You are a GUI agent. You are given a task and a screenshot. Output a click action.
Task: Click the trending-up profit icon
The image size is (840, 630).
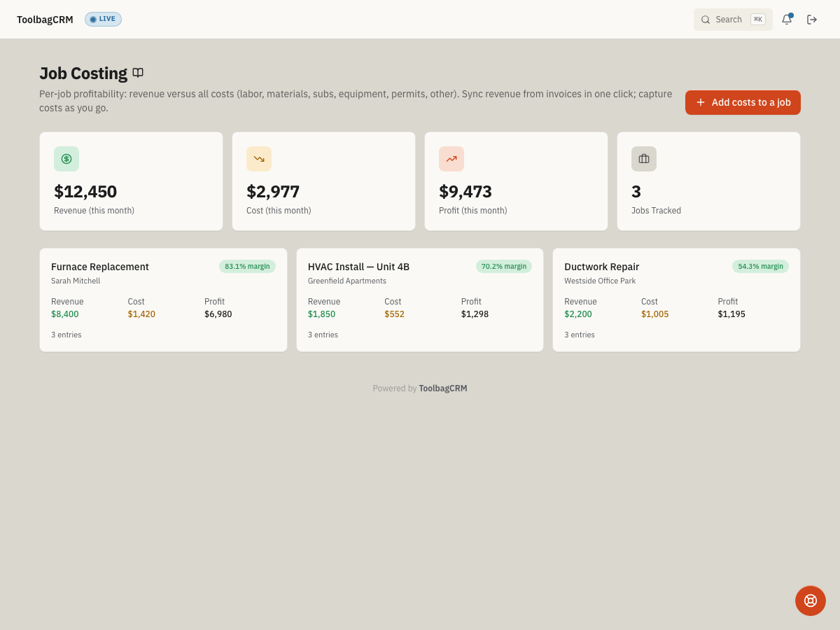[x=451, y=159]
